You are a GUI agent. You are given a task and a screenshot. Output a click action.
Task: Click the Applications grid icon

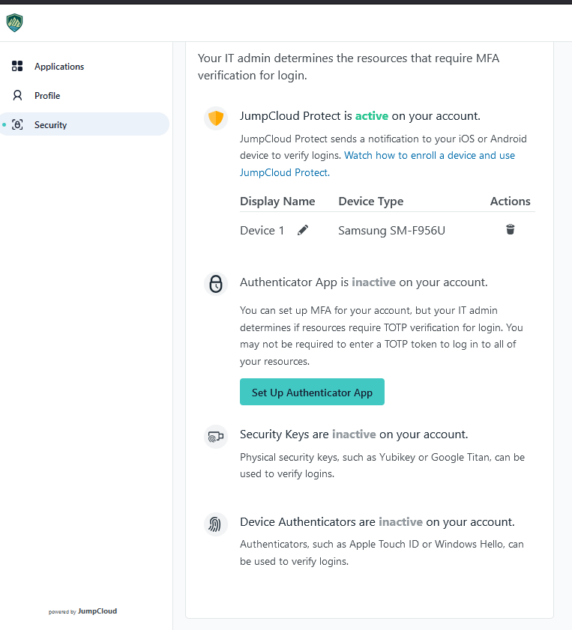17,66
